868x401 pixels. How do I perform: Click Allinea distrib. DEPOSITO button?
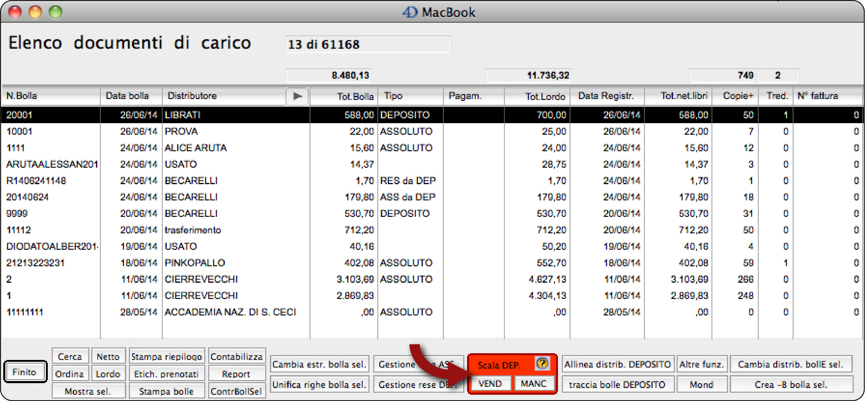pos(618,364)
